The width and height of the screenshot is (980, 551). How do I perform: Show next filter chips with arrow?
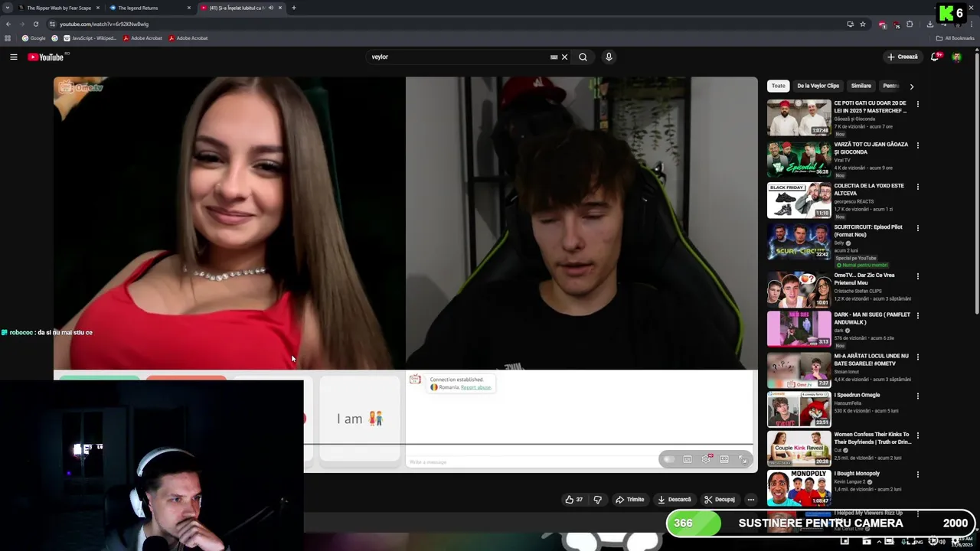(x=911, y=86)
